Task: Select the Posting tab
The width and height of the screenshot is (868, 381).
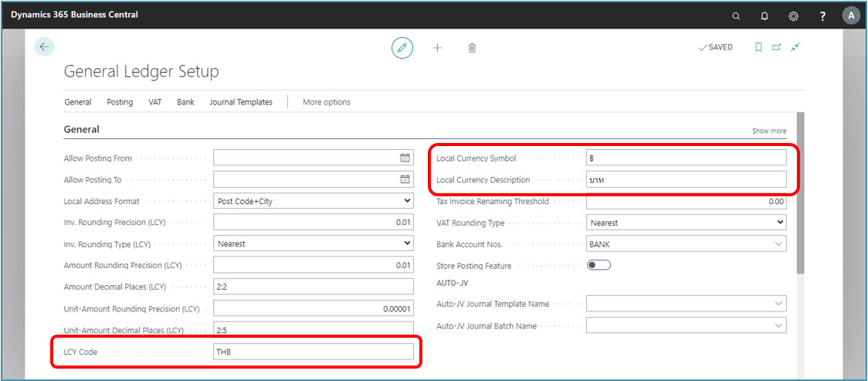Action: click(x=120, y=102)
